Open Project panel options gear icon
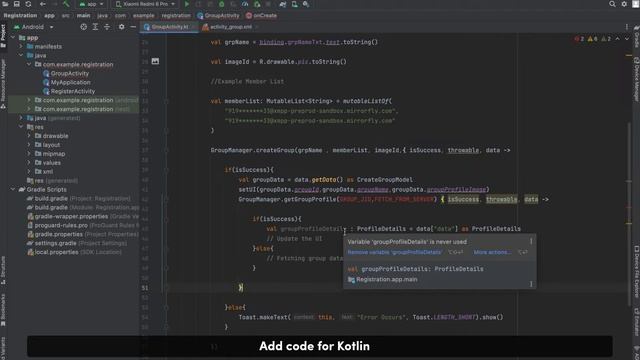The height and width of the screenshot is (360, 640). [122, 27]
